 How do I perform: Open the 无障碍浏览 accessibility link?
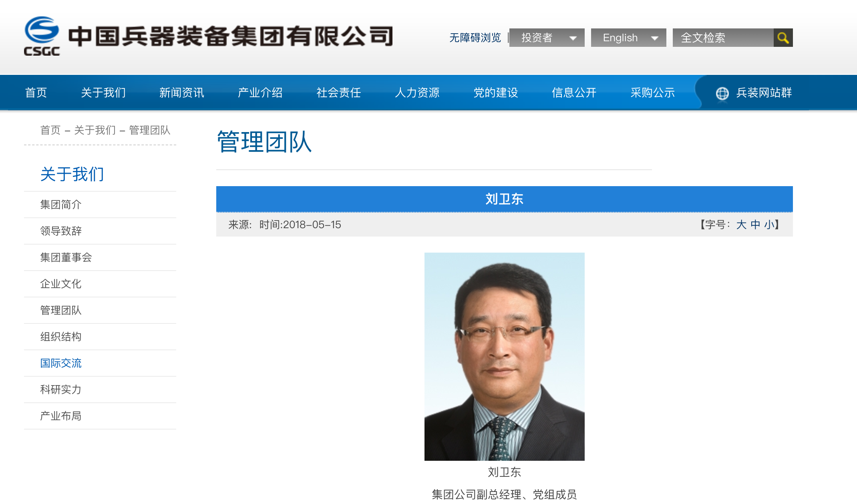coord(475,38)
